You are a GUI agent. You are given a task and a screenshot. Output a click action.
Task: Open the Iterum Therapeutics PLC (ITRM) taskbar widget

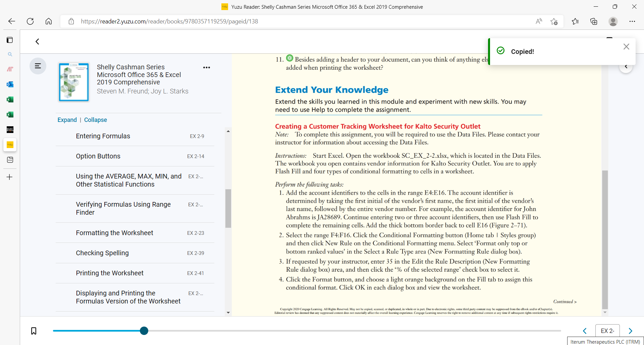605,341
